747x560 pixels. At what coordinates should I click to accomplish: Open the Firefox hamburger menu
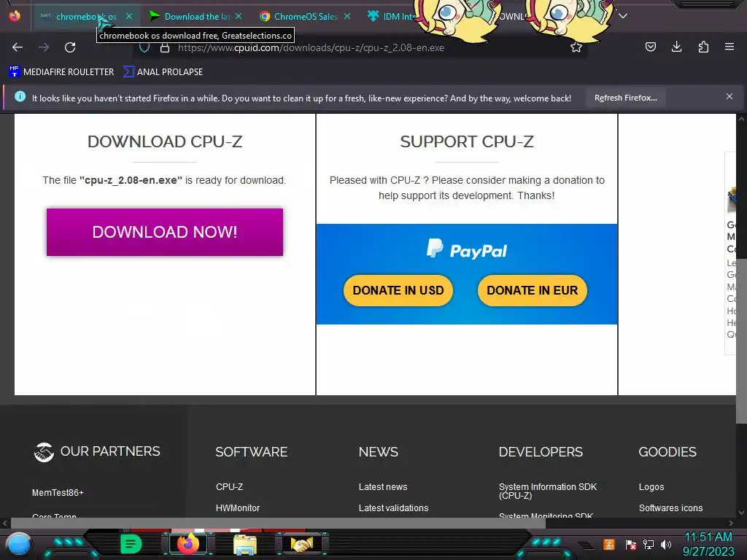point(729,47)
